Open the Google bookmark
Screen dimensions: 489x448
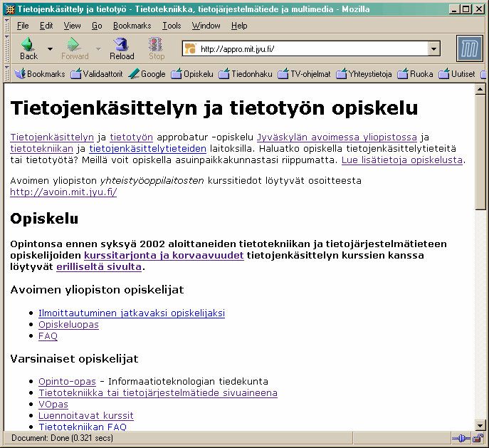[147, 74]
